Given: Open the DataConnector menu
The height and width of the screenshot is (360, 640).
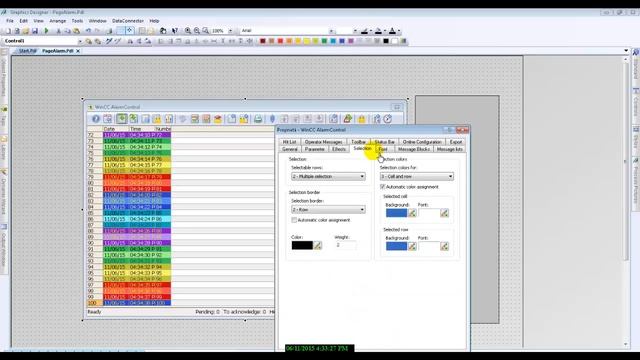Looking at the screenshot, I should pyautogui.click(x=128, y=21).
